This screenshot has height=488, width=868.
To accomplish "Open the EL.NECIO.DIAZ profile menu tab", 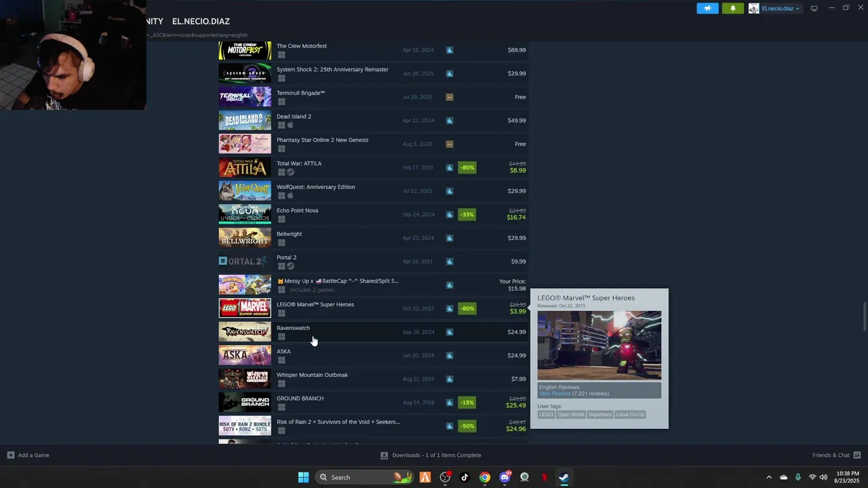I will click(x=201, y=22).
